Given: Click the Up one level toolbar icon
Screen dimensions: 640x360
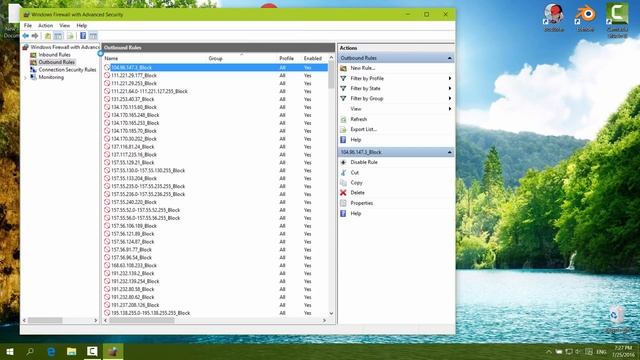Looking at the screenshot, I should click(x=48, y=36).
